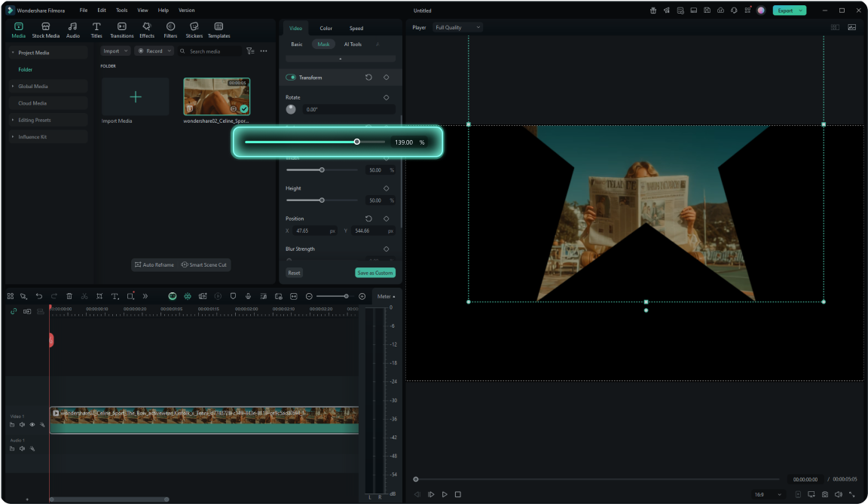
Task: Open cloud upload from the title bar
Action: tap(720, 11)
